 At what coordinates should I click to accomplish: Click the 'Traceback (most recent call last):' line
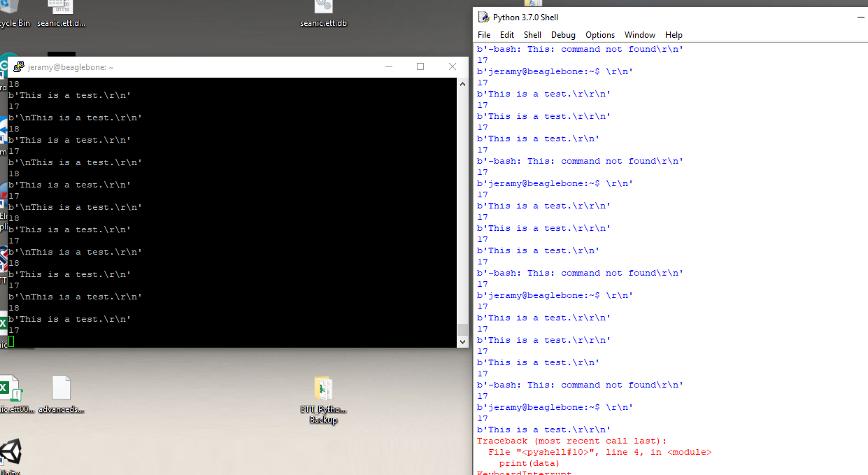click(x=571, y=441)
